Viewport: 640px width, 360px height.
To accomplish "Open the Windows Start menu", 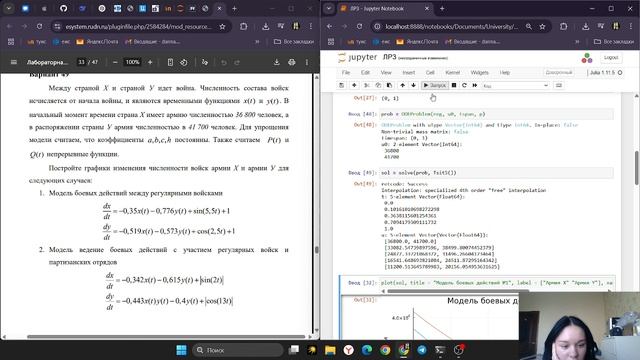I will (x=181, y=350).
